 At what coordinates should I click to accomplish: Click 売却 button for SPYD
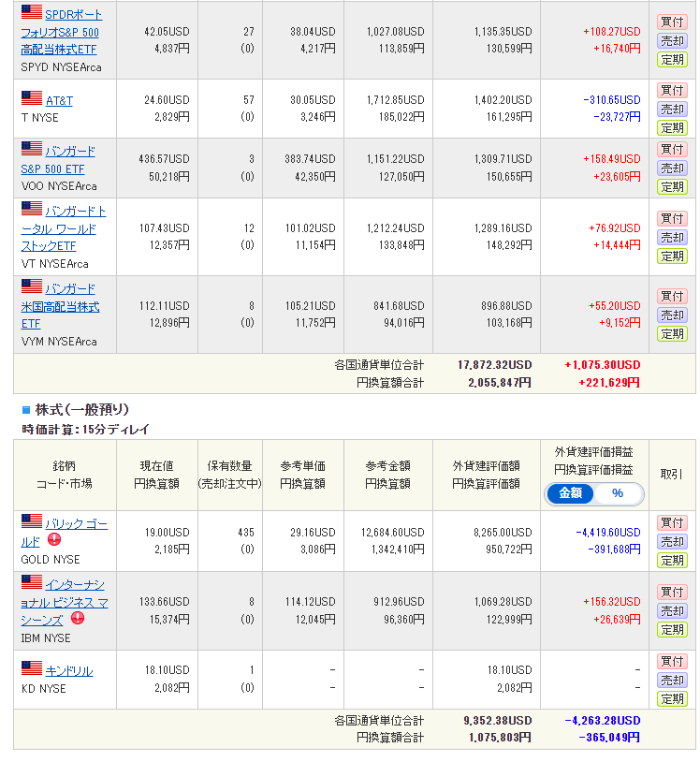coord(672,41)
